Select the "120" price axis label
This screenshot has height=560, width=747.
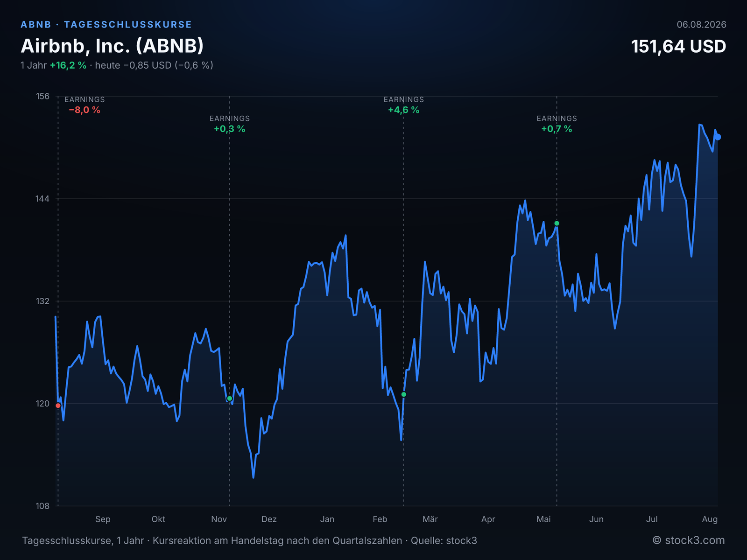tap(42, 404)
